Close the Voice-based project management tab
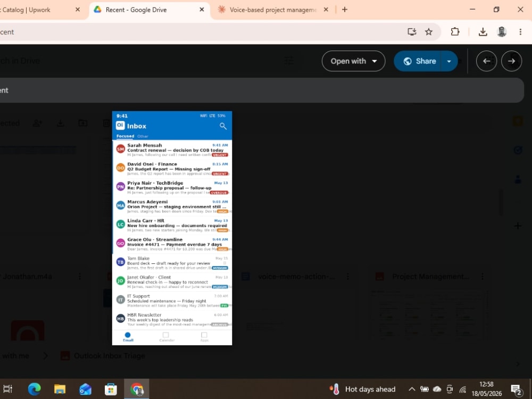532x399 pixels. (x=326, y=10)
